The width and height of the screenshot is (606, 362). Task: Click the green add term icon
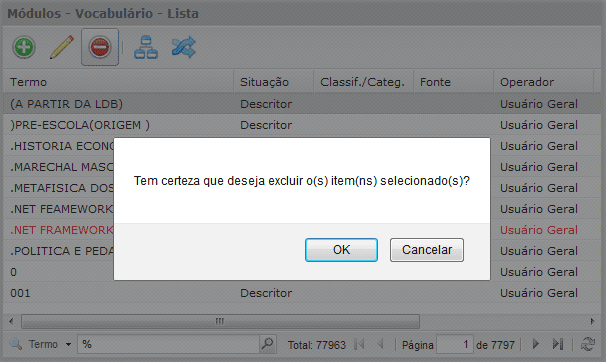[x=24, y=47]
